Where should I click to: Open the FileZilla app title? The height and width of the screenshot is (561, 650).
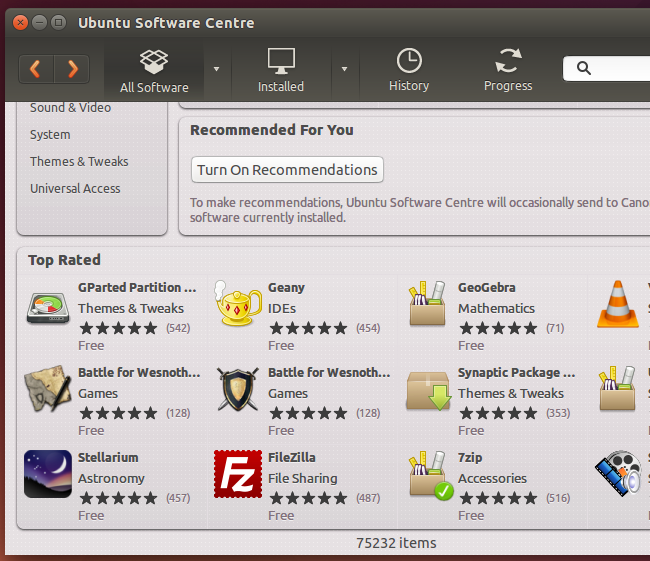pyautogui.click(x=292, y=457)
